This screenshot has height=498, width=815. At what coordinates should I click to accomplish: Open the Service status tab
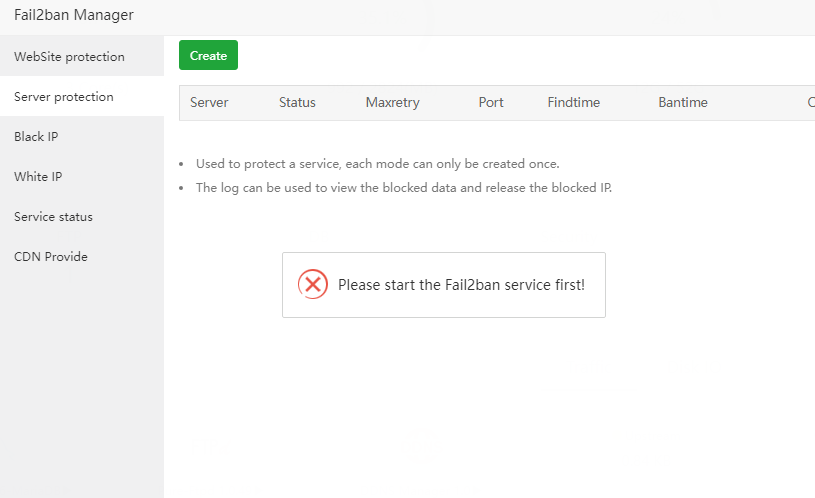tap(53, 217)
